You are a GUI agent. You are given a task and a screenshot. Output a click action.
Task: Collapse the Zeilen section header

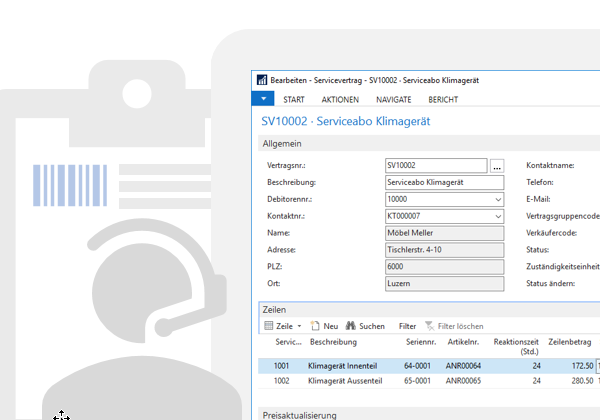pyautogui.click(x=429, y=309)
